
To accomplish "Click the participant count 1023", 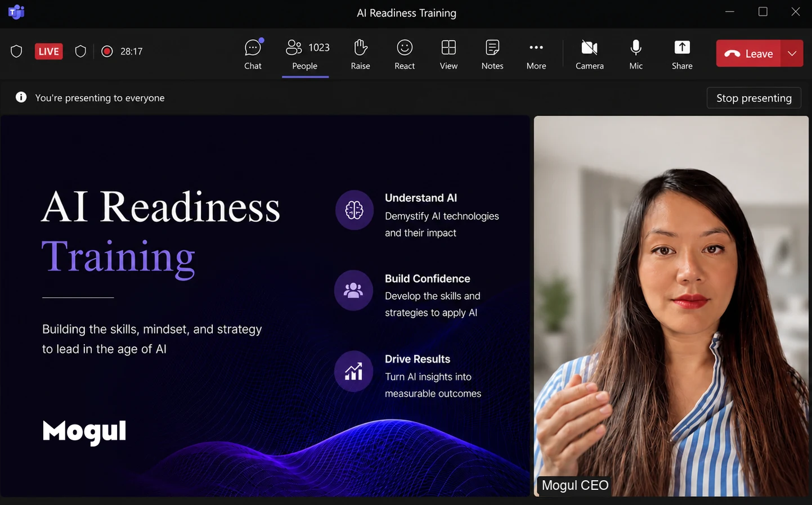I will click(x=319, y=48).
